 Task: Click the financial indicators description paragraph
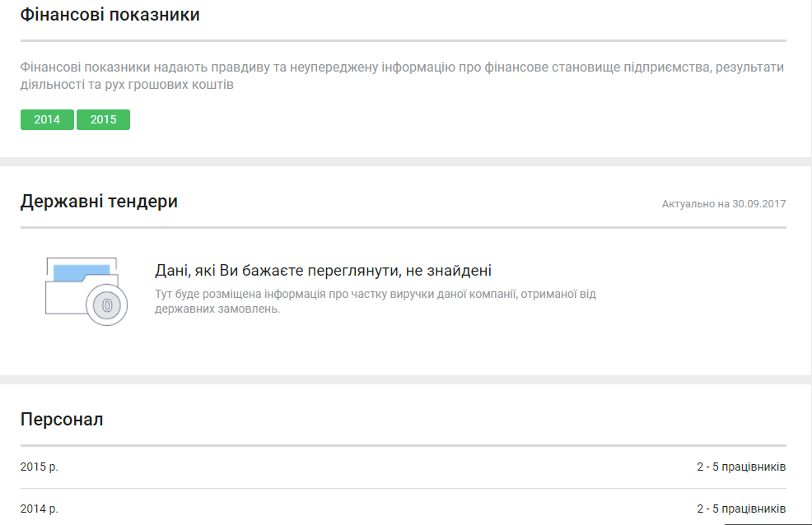402,76
